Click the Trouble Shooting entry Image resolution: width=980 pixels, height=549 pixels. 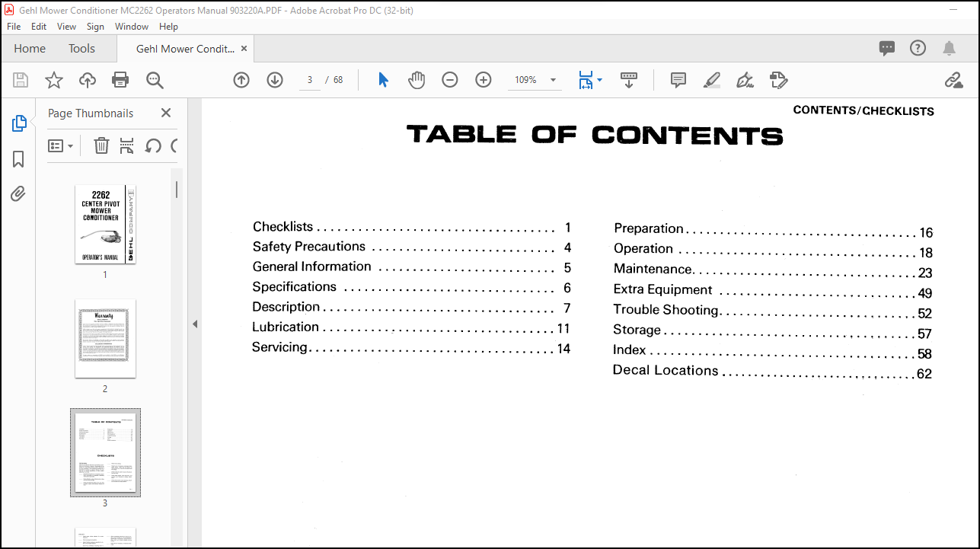coord(773,311)
